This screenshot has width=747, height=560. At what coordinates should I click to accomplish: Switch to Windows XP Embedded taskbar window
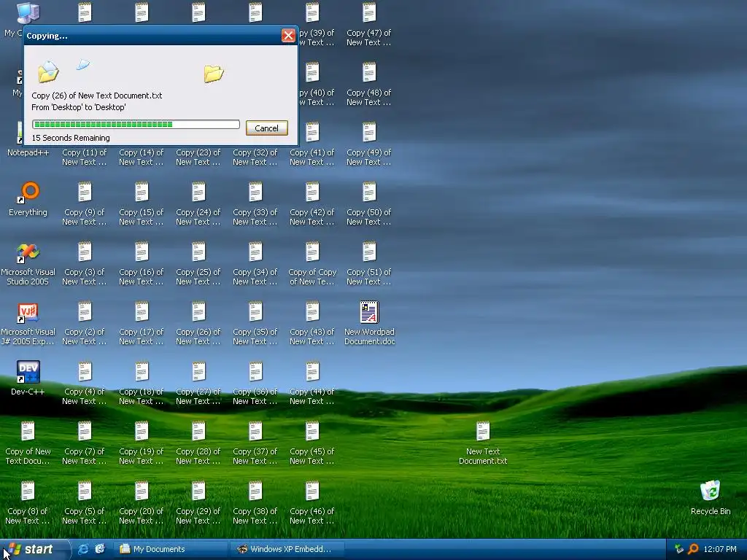coord(286,549)
